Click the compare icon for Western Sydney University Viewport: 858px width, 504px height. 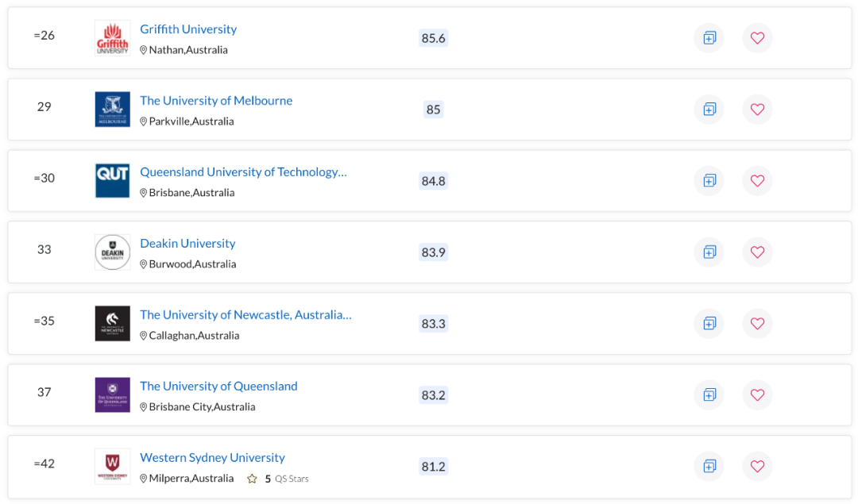click(709, 467)
